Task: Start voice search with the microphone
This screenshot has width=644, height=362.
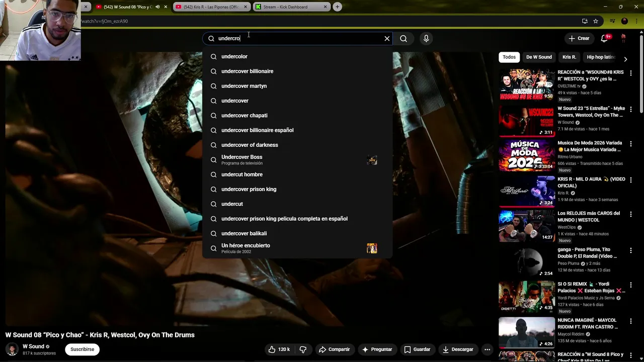Action: (x=426, y=38)
